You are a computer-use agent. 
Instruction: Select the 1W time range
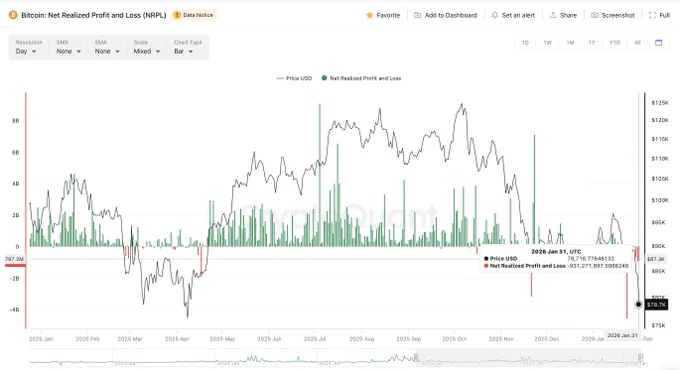click(x=547, y=43)
